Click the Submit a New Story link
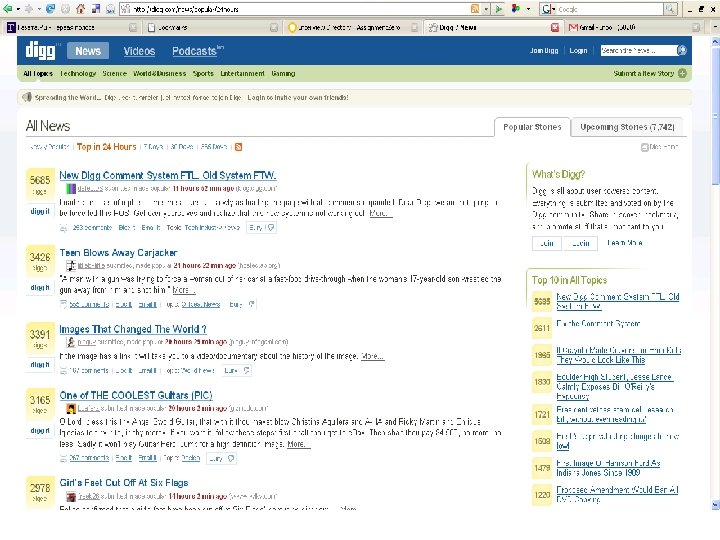Image resolution: width=720 pixels, height=540 pixels. coord(643,73)
